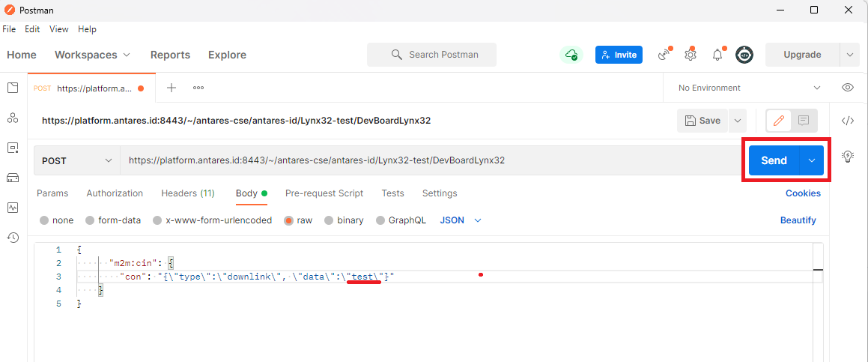Open the Cookies link
The image size is (868, 362).
tap(804, 193)
